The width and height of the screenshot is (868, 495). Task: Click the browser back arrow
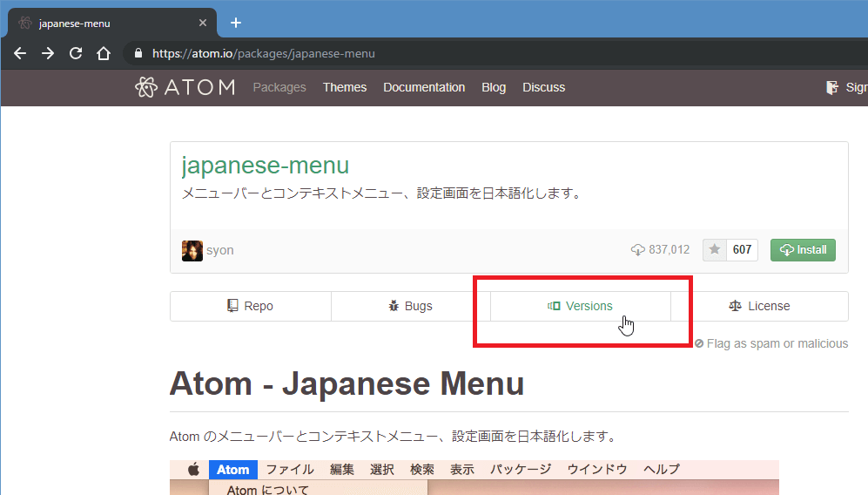pyautogui.click(x=20, y=53)
